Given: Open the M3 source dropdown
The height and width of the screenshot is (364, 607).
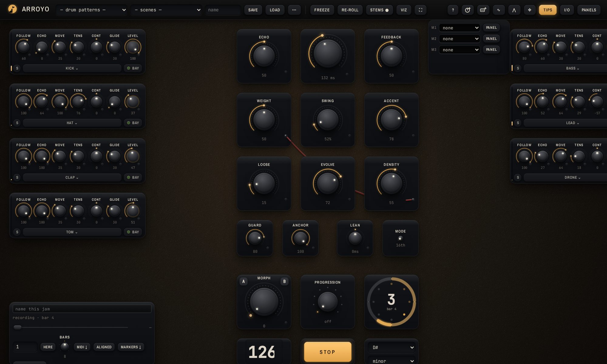Looking at the screenshot, I should pyautogui.click(x=459, y=50).
